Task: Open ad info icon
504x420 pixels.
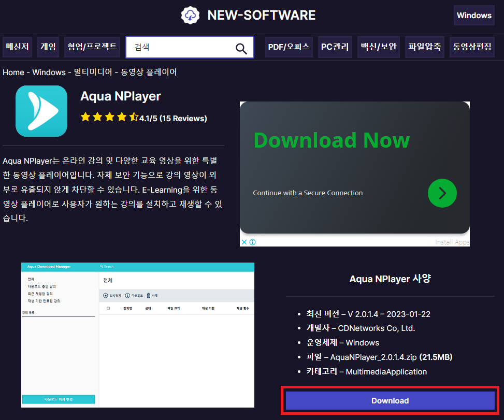Action: pyautogui.click(x=253, y=242)
